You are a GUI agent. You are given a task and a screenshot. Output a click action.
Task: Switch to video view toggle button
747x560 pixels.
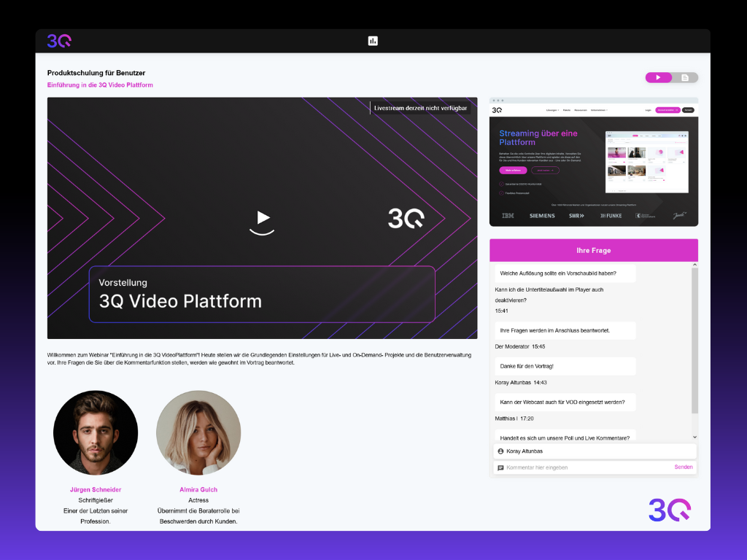(x=659, y=77)
